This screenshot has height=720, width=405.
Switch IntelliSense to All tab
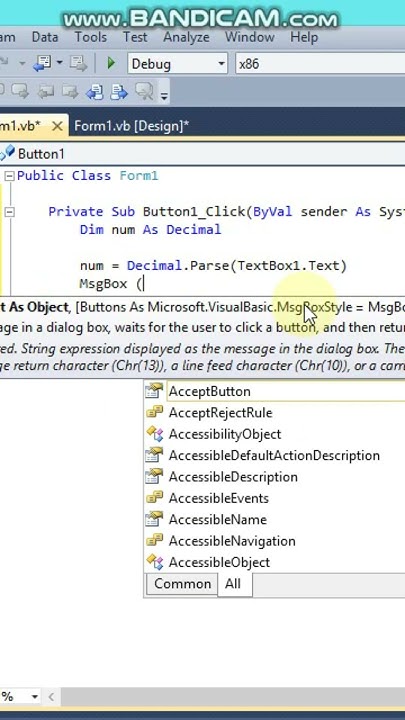(x=233, y=584)
